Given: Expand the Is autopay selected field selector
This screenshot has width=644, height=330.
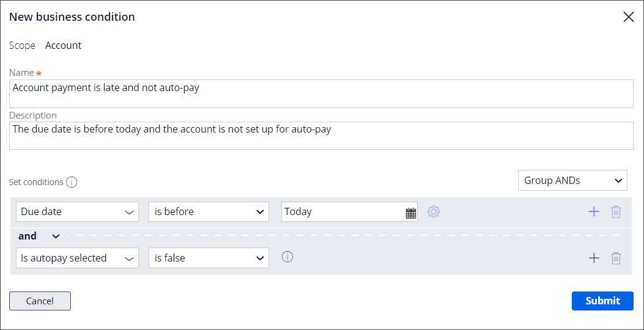Looking at the screenshot, I should point(77,258).
